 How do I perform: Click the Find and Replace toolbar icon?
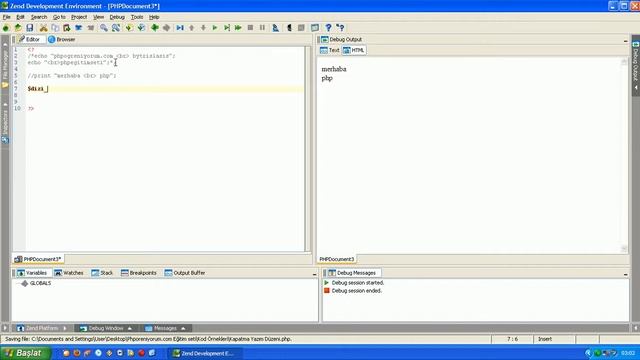(x=116, y=28)
